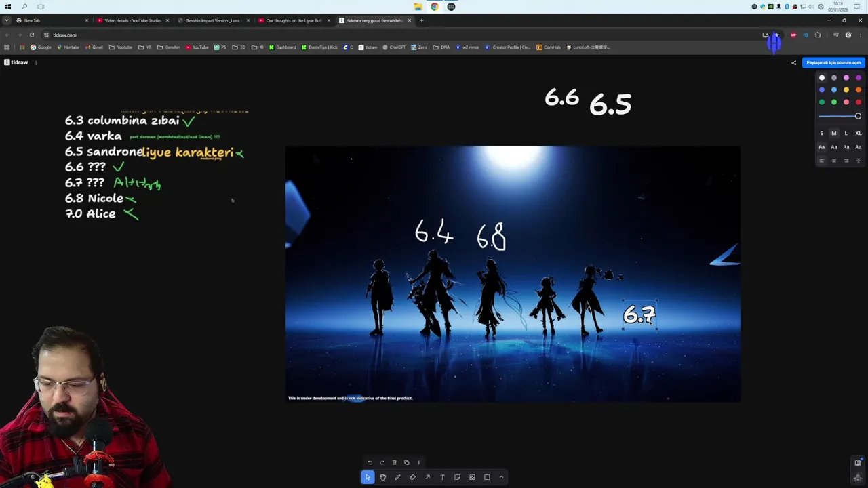Viewport: 868px width, 488px height.
Task: Pick the white color swatch
Action: pos(822,78)
